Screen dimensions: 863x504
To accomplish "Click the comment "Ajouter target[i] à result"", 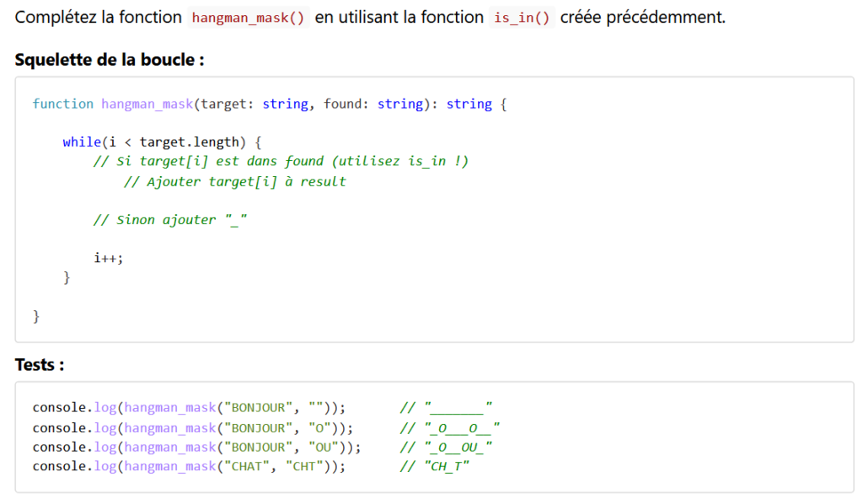I will 234,181.
